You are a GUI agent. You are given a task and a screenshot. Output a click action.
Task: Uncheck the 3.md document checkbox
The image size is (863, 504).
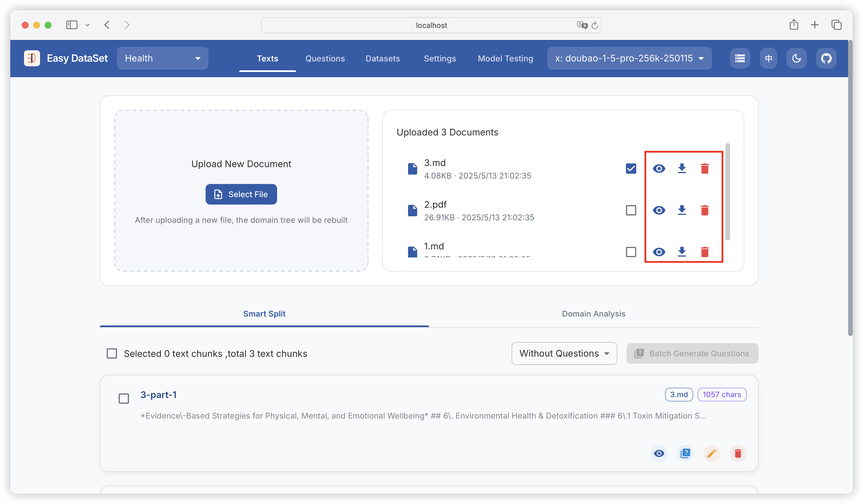(631, 168)
